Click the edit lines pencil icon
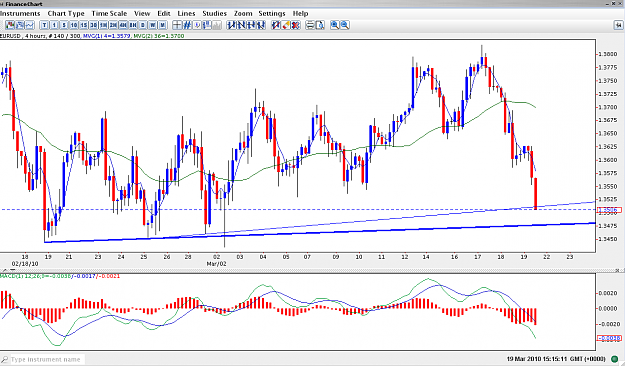Image resolution: width=625 pixels, height=366 pixels. (x=276, y=25)
